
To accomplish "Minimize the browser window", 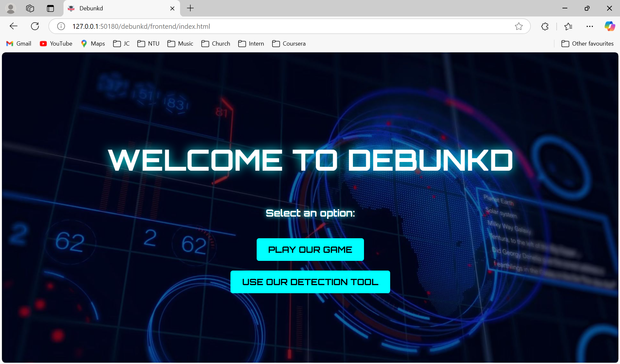I will pyautogui.click(x=565, y=8).
